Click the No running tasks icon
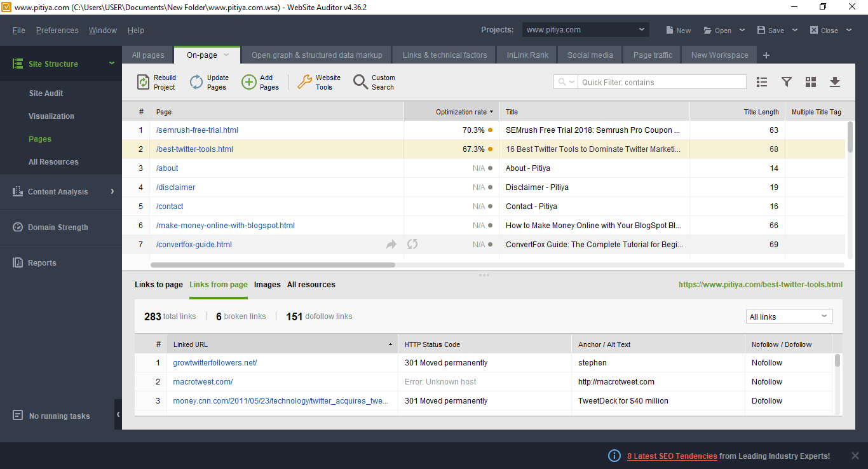The width and height of the screenshot is (868, 469). (18, 416)
